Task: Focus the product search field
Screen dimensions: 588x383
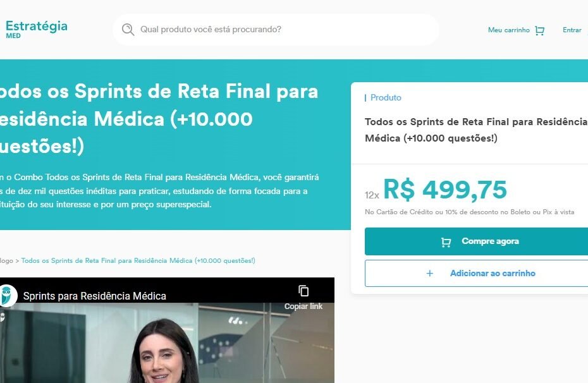Action: [276, 30]
